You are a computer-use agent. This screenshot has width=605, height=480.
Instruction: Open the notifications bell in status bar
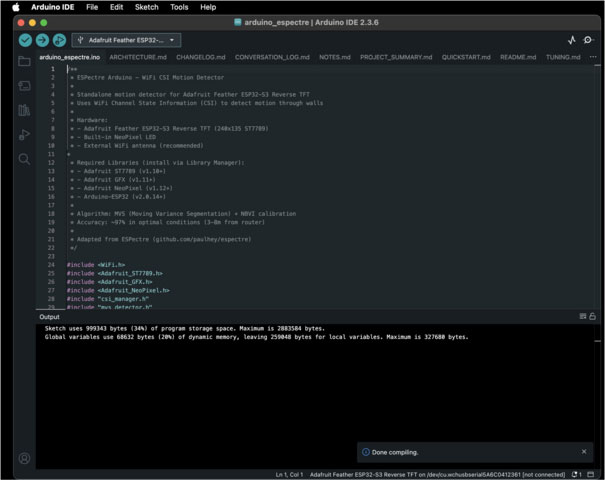(x=576, y=475)
